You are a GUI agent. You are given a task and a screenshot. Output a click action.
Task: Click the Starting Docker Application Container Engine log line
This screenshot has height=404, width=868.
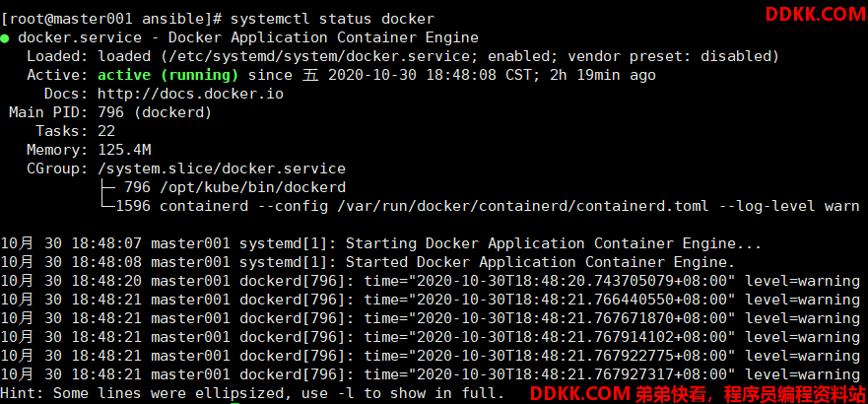pyautogui.click(x=381, y=244)
